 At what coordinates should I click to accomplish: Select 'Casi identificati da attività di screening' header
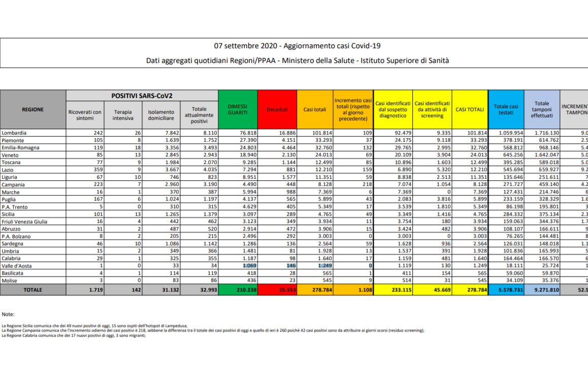tap(432, 109)
